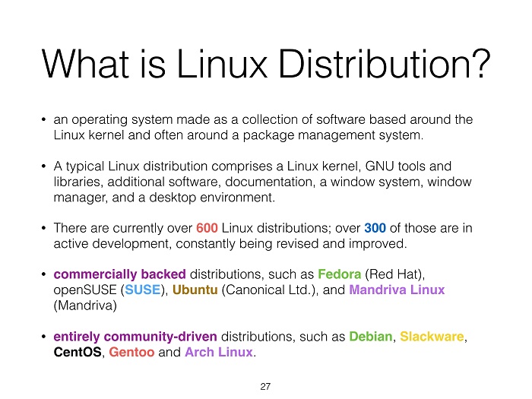Click the blue 'SUSE' word
Viewport: 532px width, 399px height.
tap(143, 290)
